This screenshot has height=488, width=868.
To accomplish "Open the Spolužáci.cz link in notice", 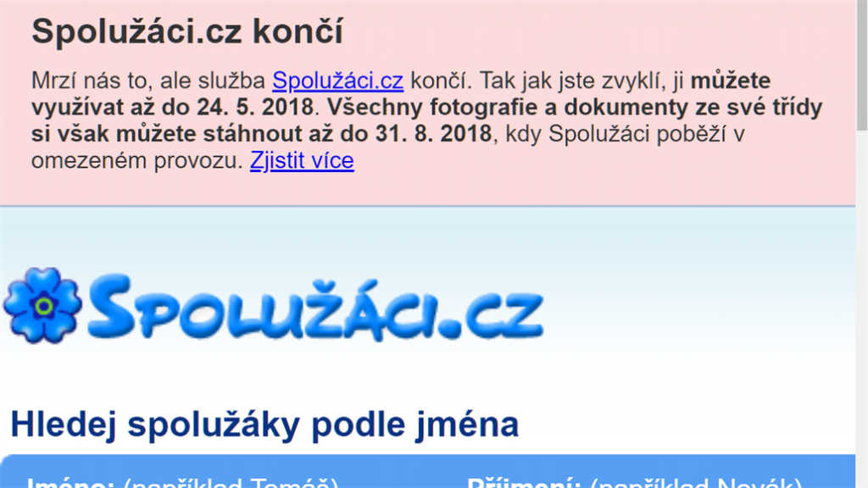I will 337,80.
